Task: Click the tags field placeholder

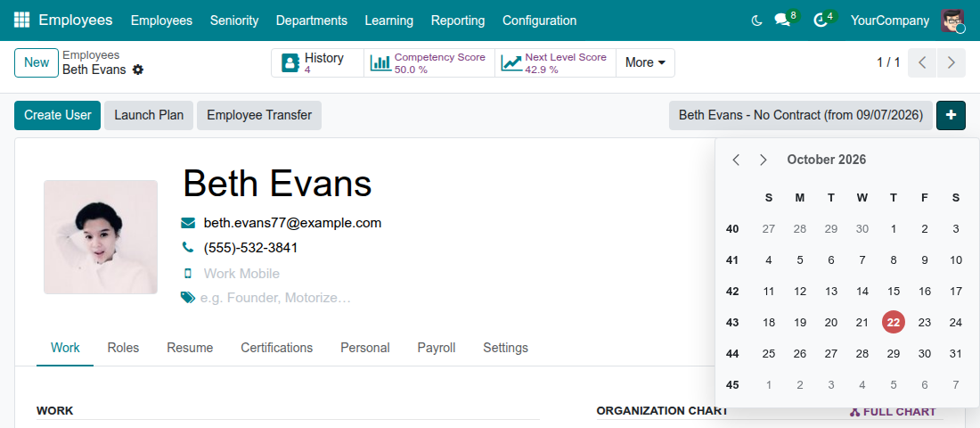Action: (x=275, y=298)
